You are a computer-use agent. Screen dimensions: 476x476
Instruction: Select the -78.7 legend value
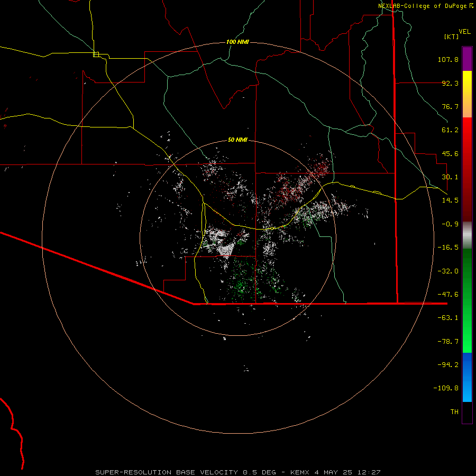(x=448, y=342)
